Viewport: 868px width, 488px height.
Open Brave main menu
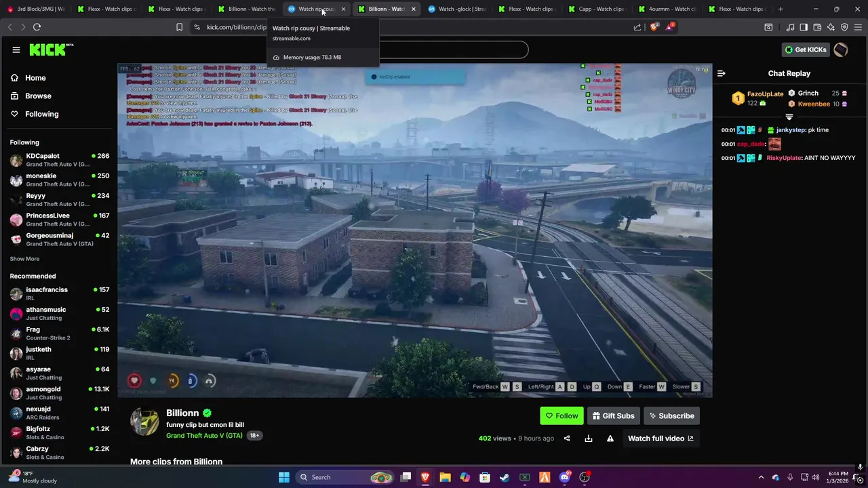point(859,27)
